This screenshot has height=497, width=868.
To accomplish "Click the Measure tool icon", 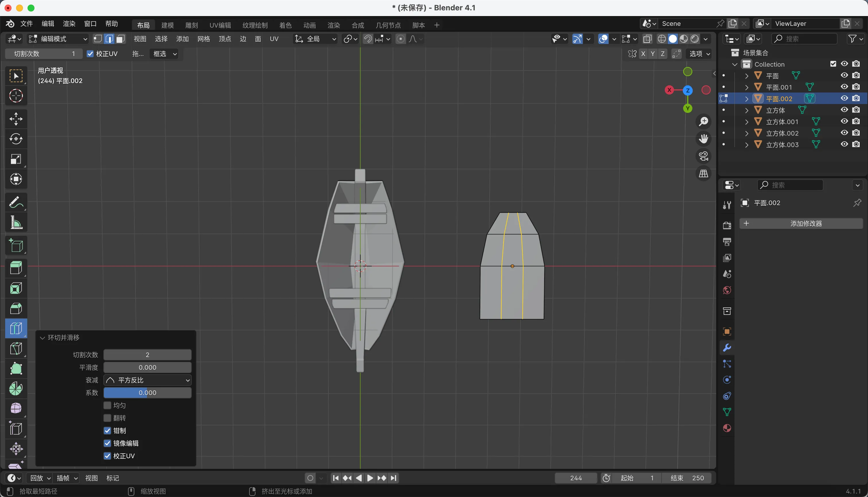I will 16,223.
